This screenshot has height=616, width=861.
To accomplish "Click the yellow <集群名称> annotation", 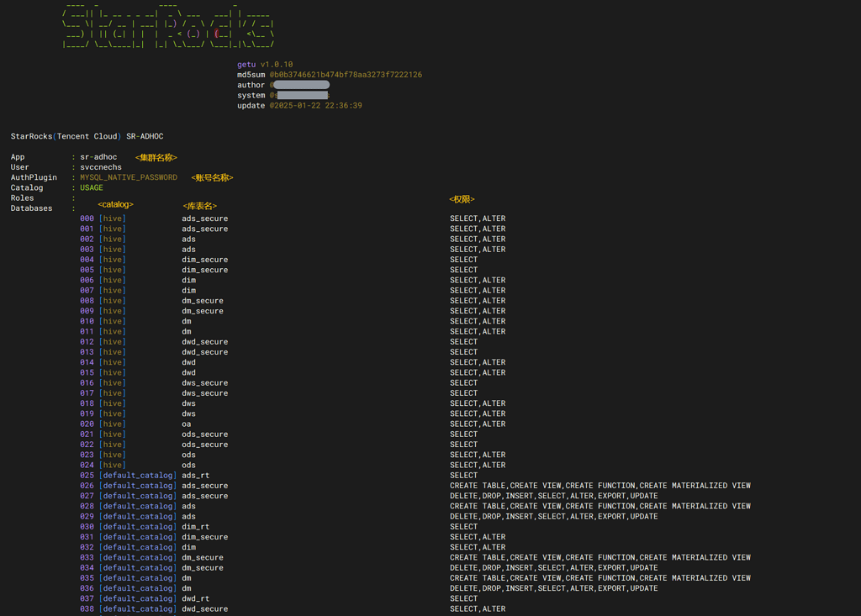I will [156, 157].
